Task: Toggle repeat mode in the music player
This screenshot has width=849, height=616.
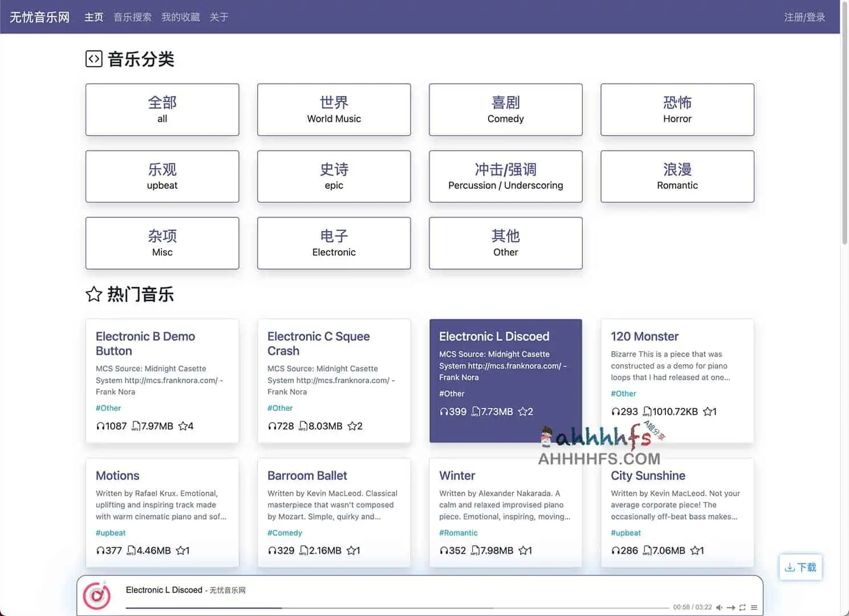Action: coord(742,607)
